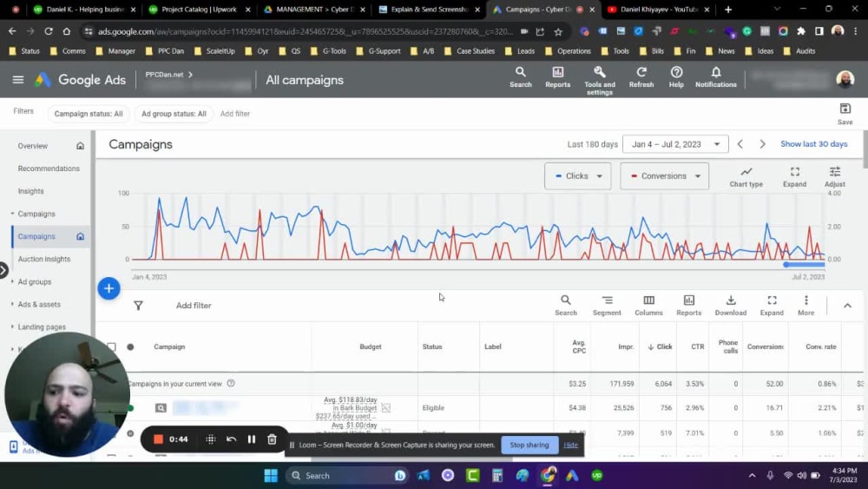Open Recommendations in the sidebar
868x489 pixels.
coord(49,169)
